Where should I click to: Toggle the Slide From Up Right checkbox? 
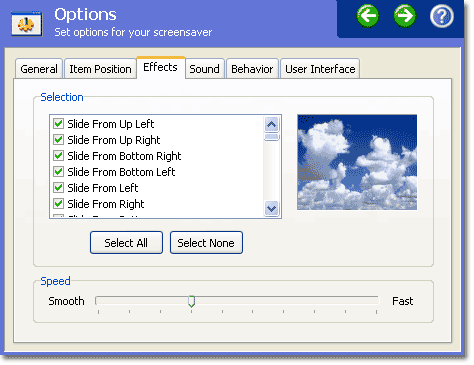click(x=58, y=140)
